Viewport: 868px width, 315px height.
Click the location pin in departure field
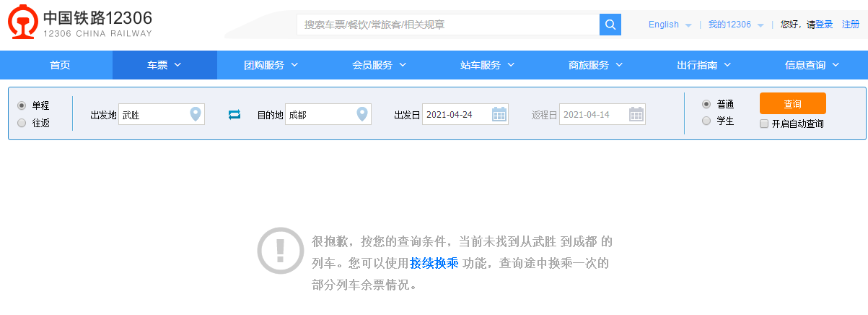pyautogui.click(x=195, y=114)
